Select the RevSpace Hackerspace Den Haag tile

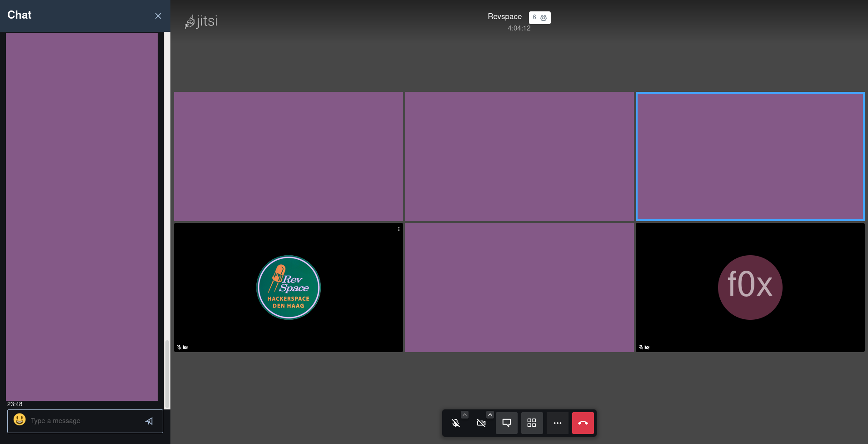[x=289, y=288]
